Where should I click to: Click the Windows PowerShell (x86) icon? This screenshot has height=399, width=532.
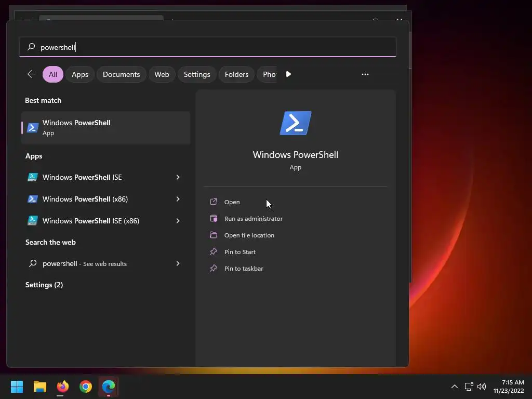click(33, 199)
